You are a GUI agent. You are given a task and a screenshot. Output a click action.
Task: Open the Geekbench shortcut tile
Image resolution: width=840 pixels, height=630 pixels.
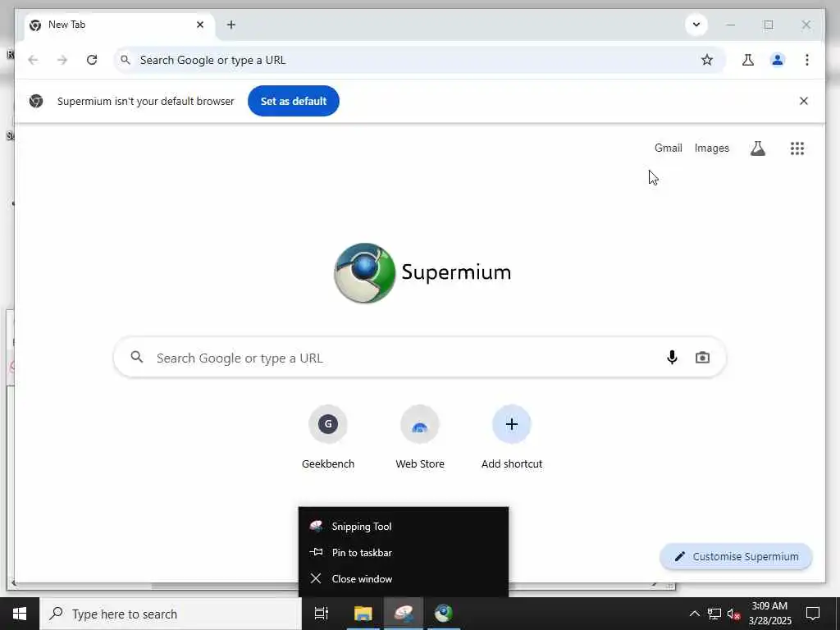(x=328, y=437)
